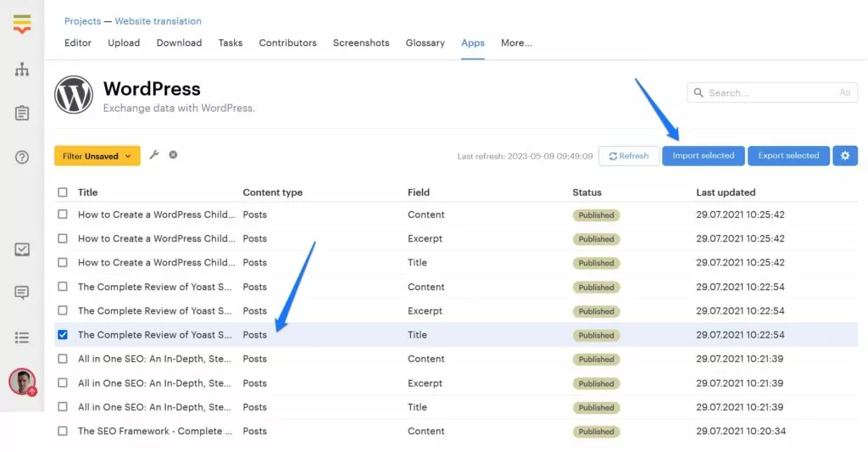Check the 'Complete Review of Yoast' Excerpt row
The image size is (868, 452).
coord(63,310)
